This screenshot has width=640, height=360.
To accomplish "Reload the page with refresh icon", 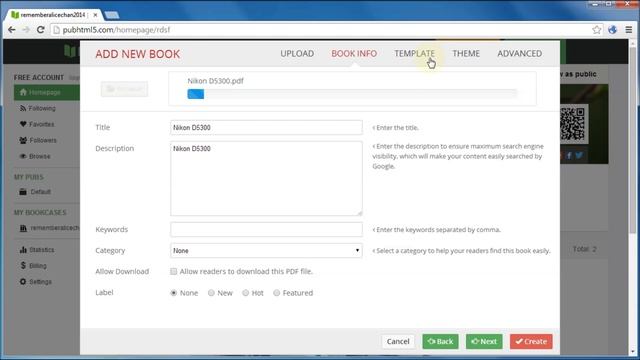I will 40,30.
